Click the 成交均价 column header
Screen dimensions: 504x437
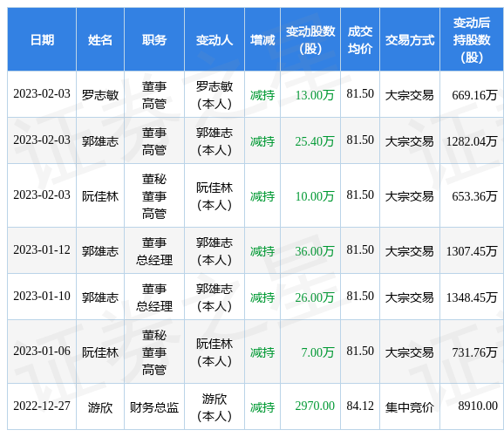coord(360,40)
